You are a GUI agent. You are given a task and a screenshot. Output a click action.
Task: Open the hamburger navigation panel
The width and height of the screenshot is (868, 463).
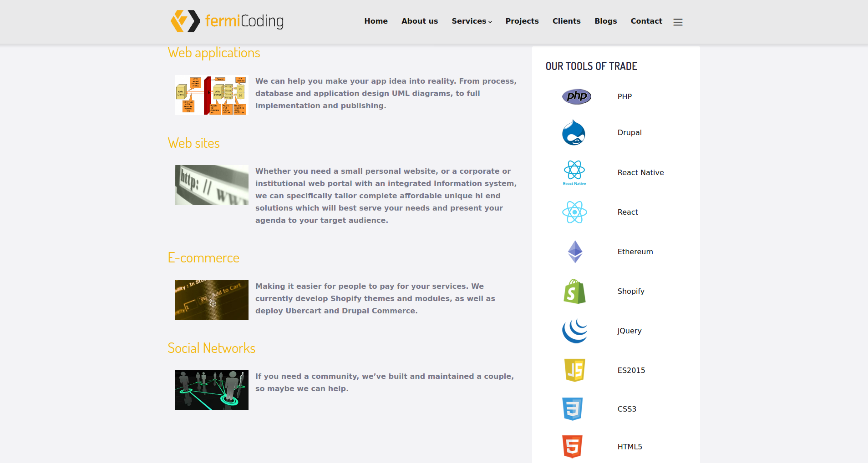(x=678, y=21)
